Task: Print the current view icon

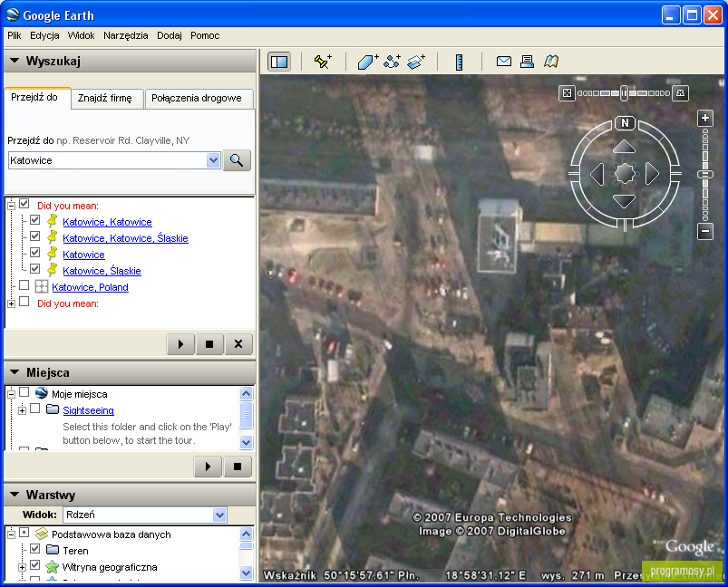Action: pyautogui.click(x=527, y=62)
